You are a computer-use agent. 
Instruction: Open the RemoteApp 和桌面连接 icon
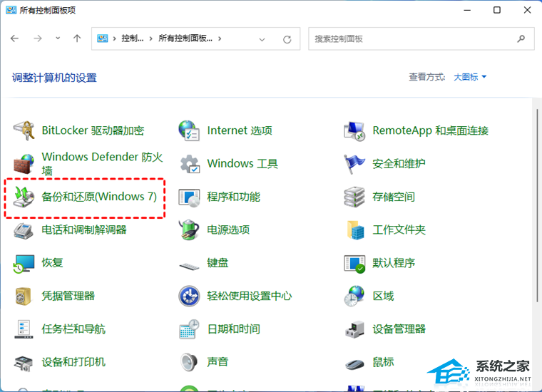(x=354, y=131)
